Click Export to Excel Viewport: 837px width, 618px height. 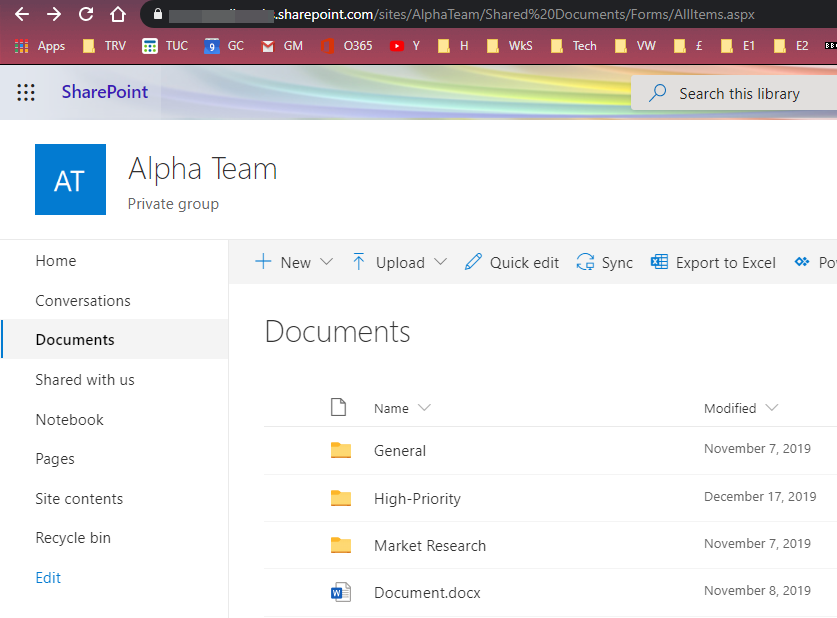[713, 262]
